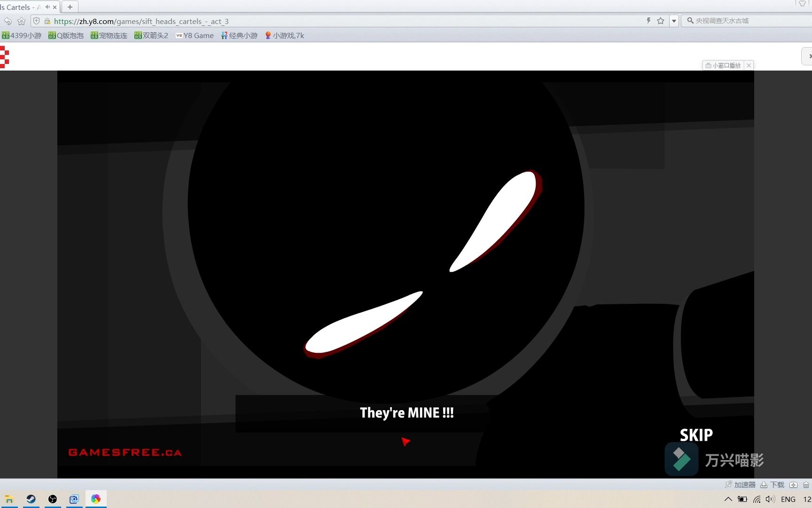The width and height of the screenshot is (812, 508).
Task: Open the 双箭头2 bookmark
Action: [151, 35]
